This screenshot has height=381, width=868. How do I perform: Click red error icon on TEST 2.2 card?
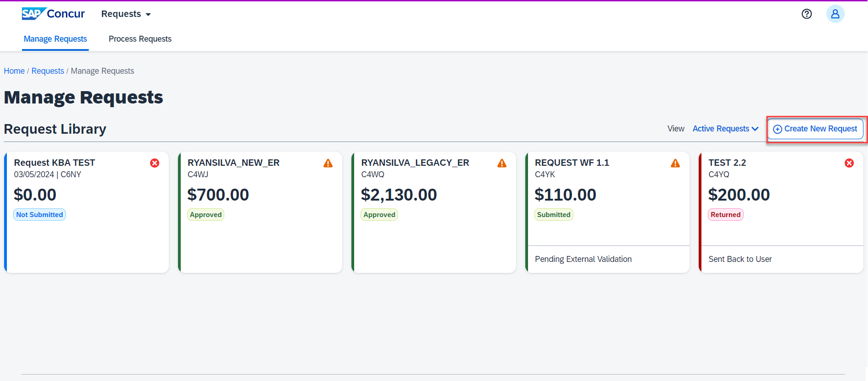coord(849,163)
